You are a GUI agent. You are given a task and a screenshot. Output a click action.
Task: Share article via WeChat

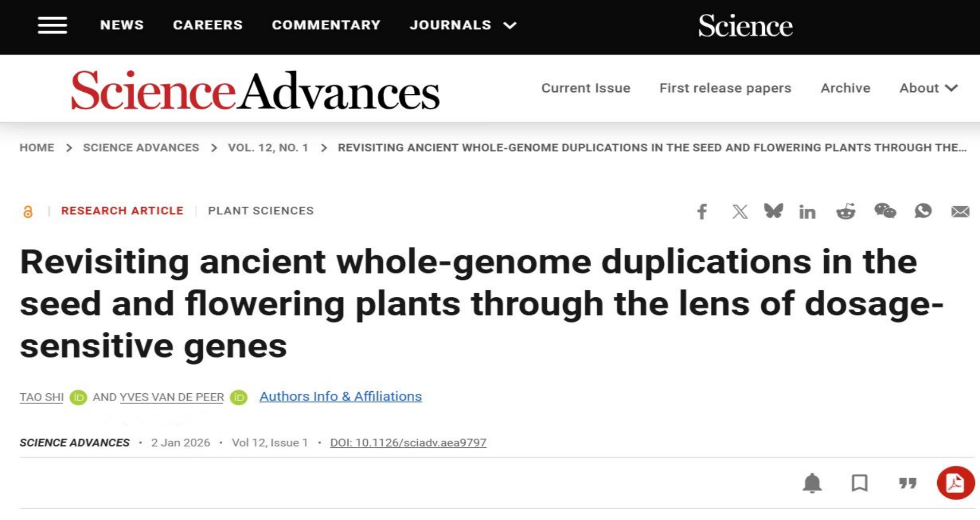(x=885, y=211)
